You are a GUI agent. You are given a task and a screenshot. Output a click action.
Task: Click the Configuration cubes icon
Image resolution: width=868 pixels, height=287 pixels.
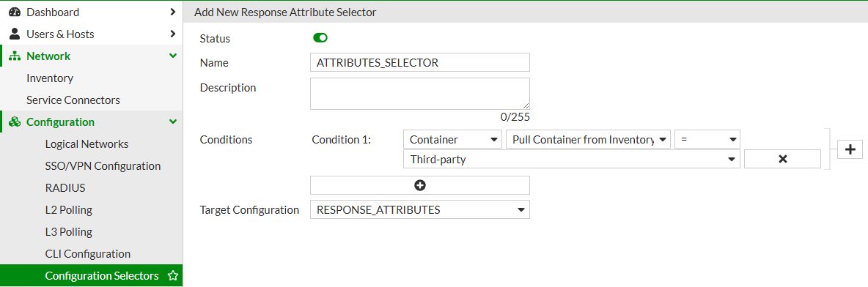tap(15, 122)
